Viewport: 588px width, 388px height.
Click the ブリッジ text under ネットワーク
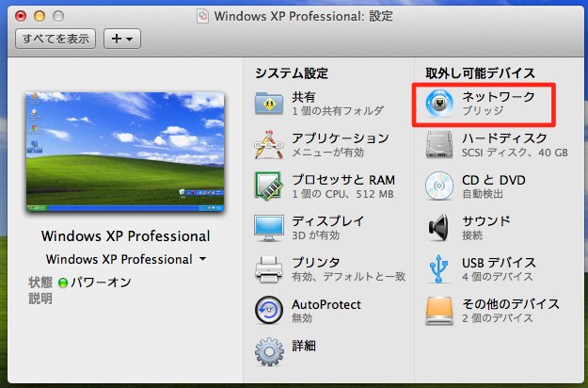[483, 111]
